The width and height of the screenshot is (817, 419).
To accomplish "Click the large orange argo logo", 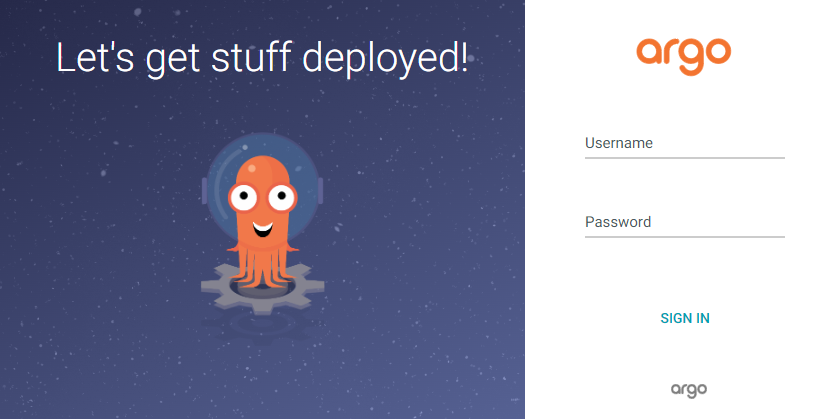I will click(684, 56).
